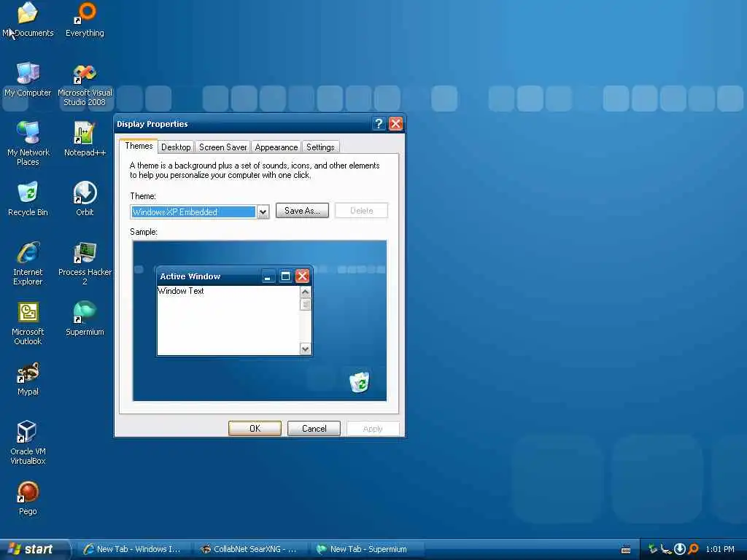
Task: Click the sample window scroll-up arrow
Action: coord(306,292)
